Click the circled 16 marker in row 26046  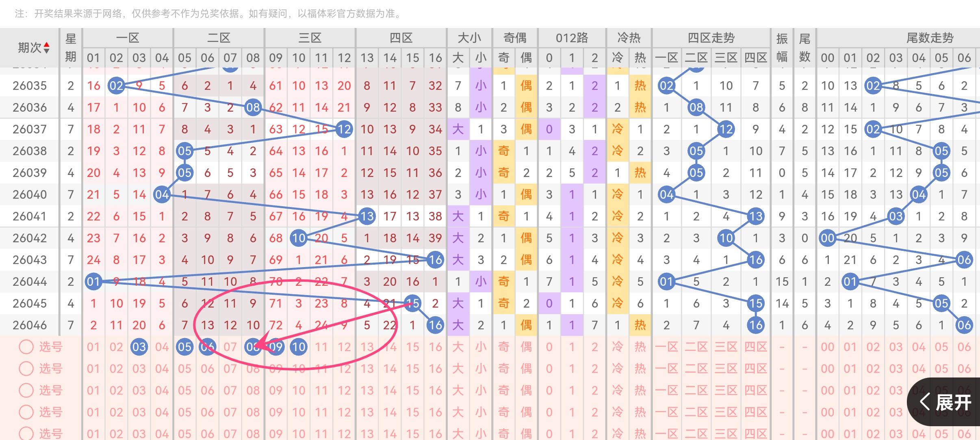(x=435, y=325)
